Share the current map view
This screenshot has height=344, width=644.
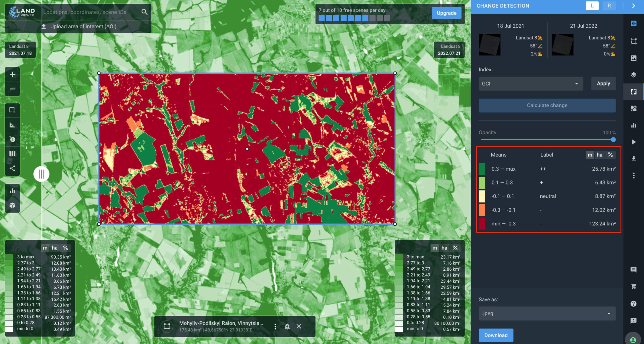point(12,168)
